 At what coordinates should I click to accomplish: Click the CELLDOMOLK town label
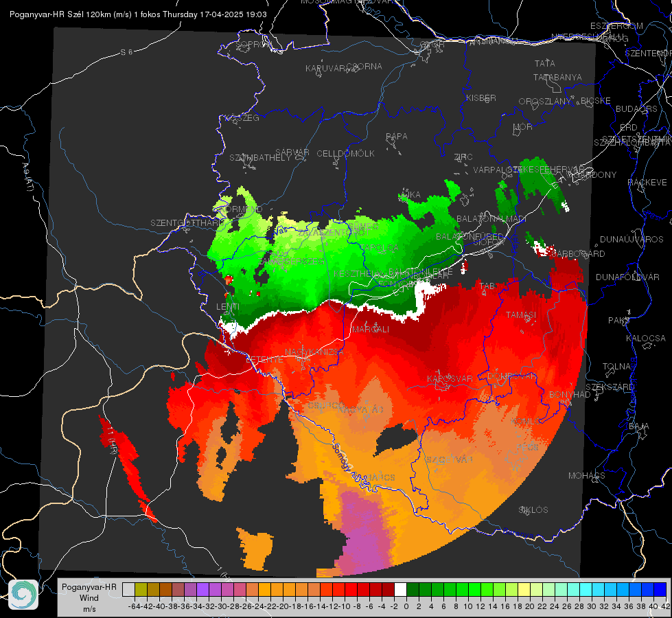coord(345,154)
